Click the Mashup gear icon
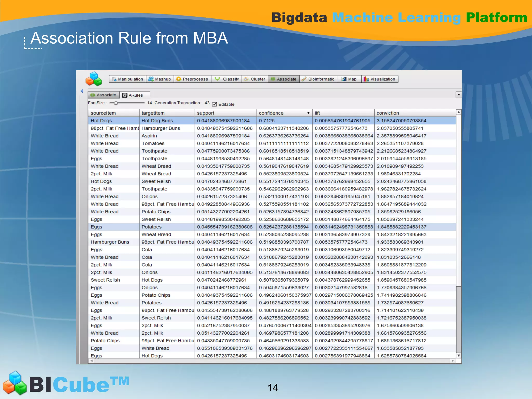 pos(151,79)
